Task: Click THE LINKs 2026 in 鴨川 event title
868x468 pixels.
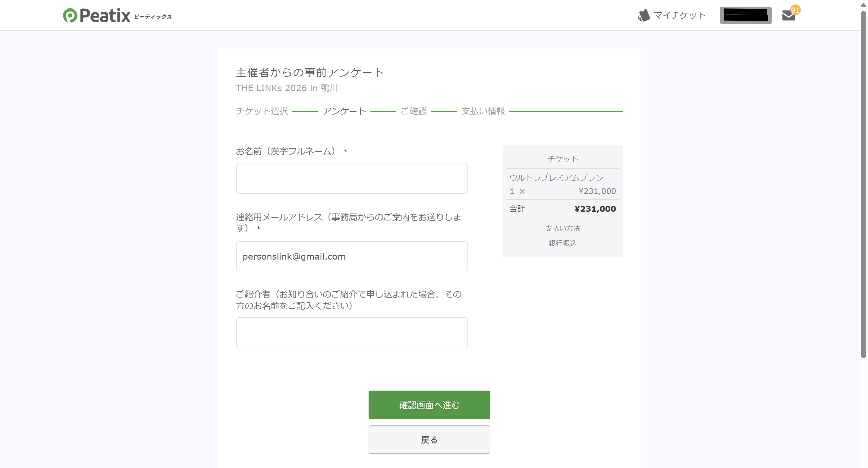Action: [x=287, y=88]
